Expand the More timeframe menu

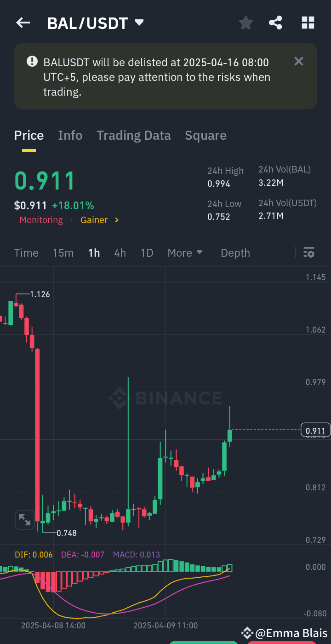pos(185,253)
